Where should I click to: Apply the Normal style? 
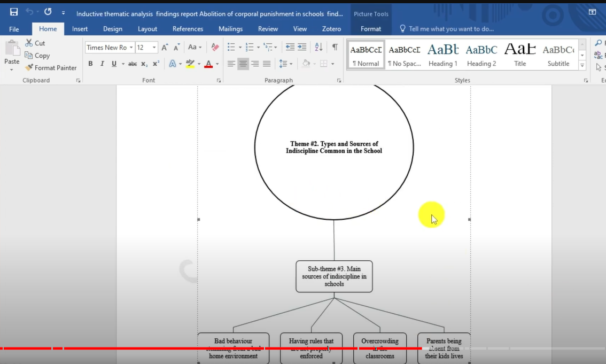(366, 55)
